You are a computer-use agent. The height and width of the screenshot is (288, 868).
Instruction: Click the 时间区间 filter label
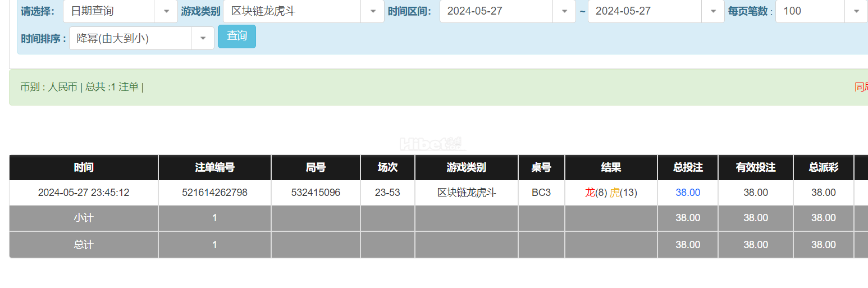point(409,11)
